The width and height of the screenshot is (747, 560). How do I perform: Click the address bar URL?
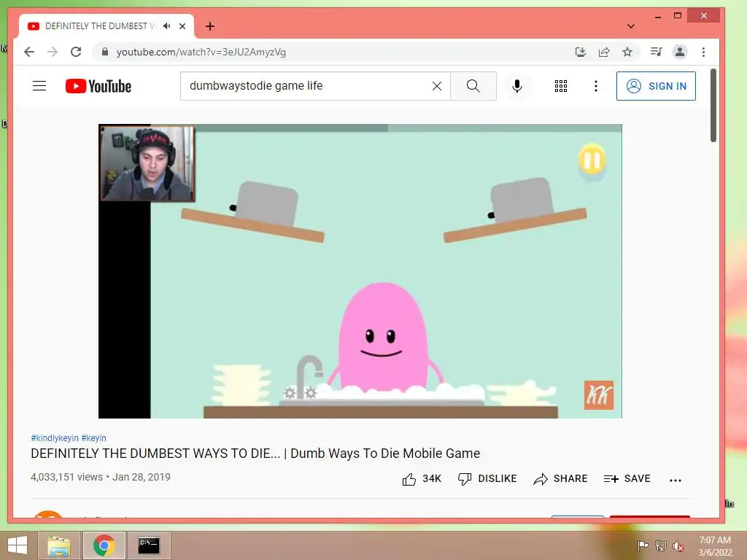[x=201, y=52]
